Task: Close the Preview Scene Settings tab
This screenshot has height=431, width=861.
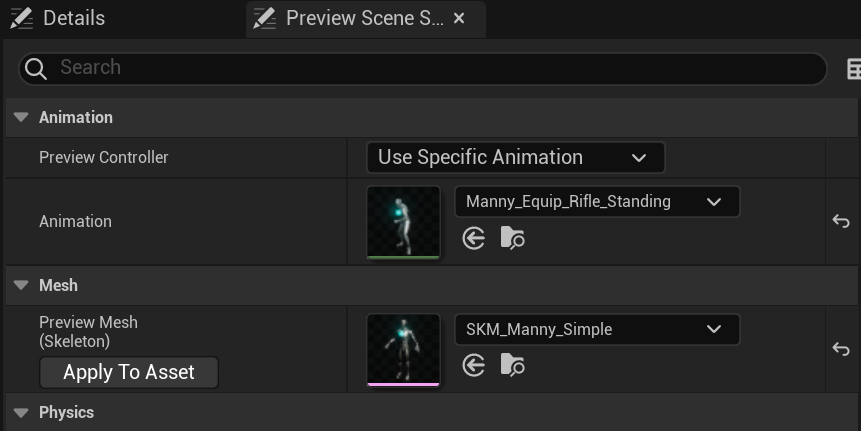Action: [x=459, y=18]
